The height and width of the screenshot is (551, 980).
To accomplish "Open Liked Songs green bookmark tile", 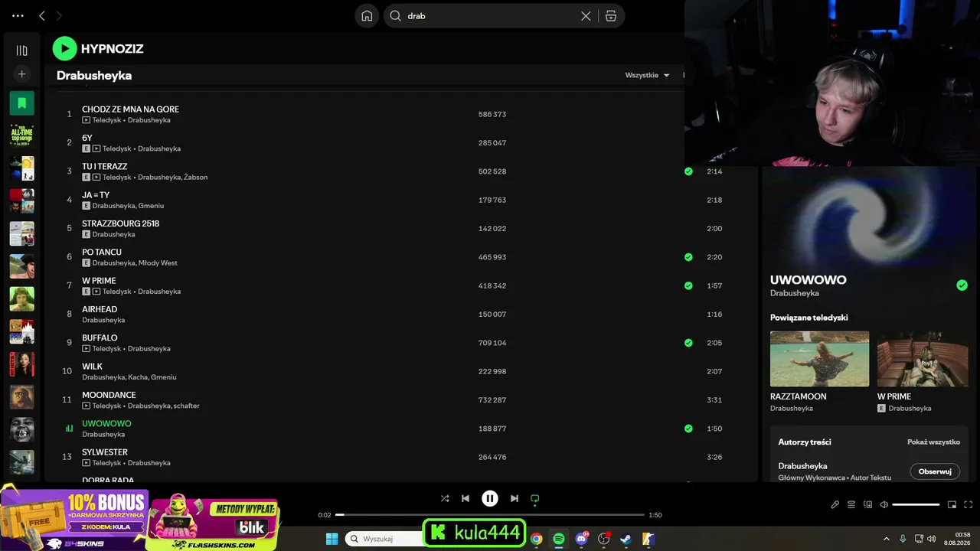I will coord(21,103).
